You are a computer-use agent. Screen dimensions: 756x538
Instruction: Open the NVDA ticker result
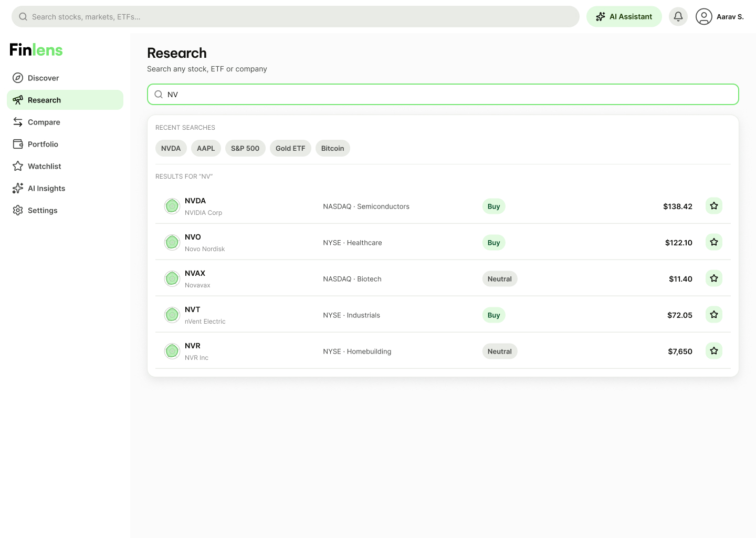coord(195,201)
